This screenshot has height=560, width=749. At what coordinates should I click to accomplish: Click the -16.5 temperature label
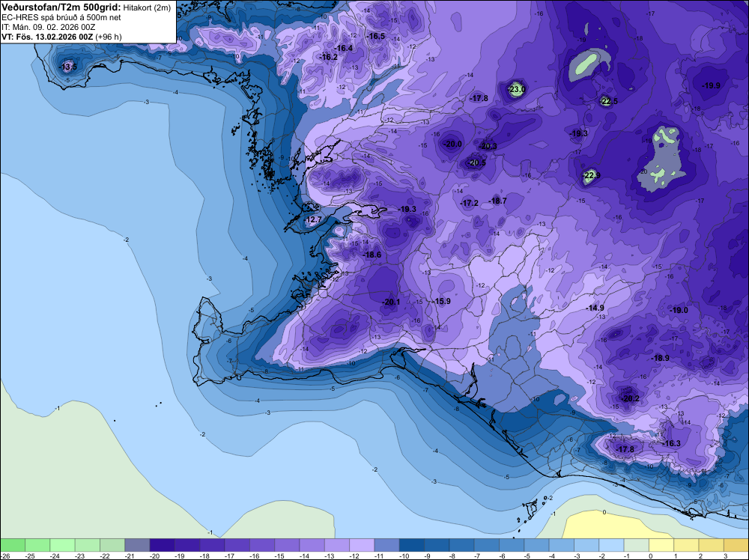coord(375,36)
